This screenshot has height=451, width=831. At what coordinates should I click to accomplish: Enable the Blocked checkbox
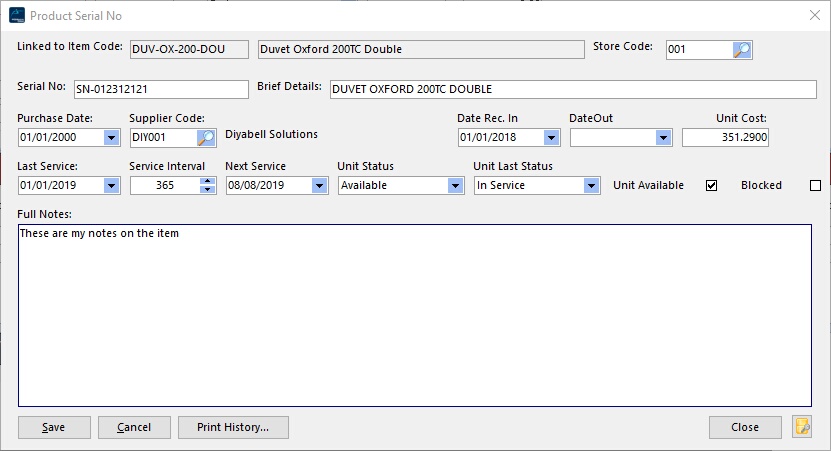pos(815,185)
